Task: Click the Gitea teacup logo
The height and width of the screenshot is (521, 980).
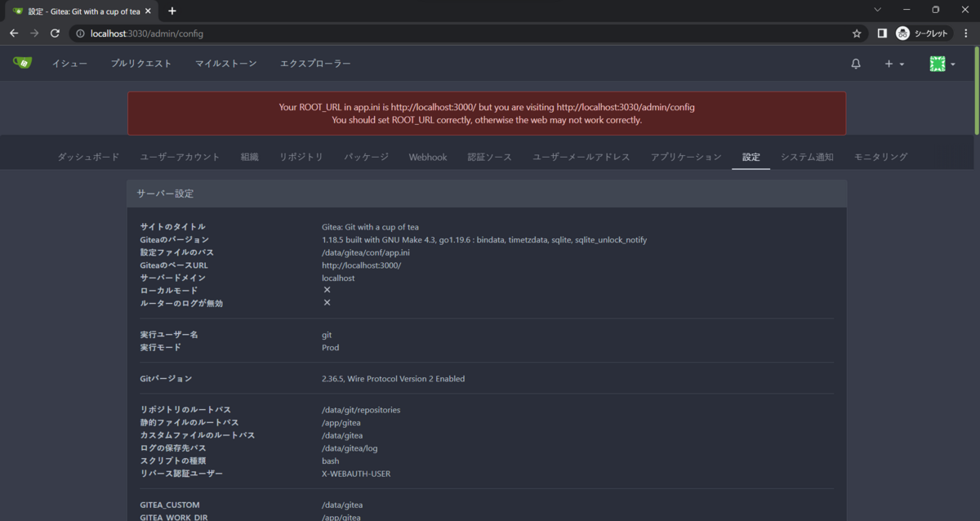Action: point(22,63)
